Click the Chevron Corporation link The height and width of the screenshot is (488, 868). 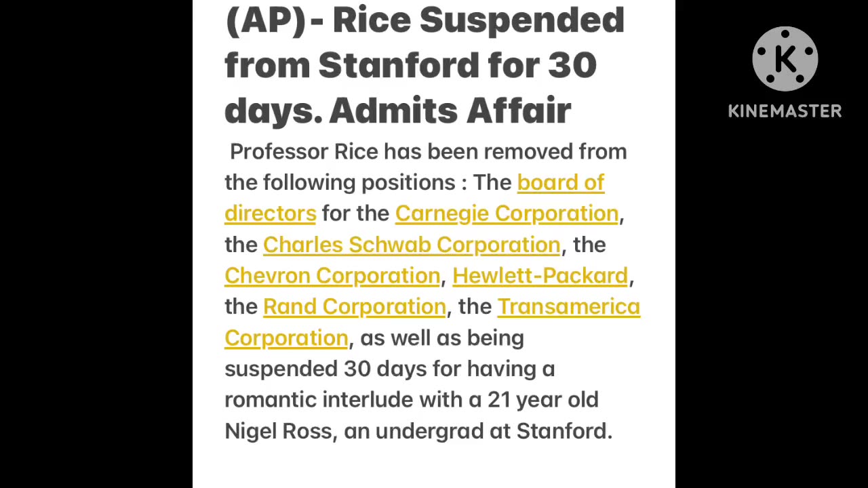pyautogui.click(x=332, y=276)
